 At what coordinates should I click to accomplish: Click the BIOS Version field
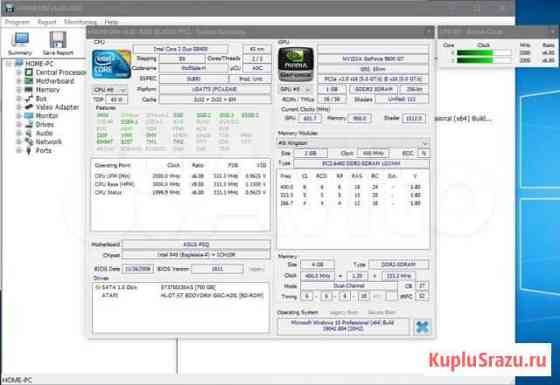click(217, 269)
